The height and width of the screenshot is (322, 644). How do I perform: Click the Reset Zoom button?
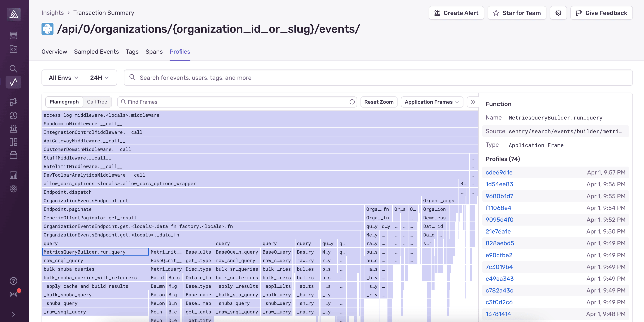[x=379, y=102]
